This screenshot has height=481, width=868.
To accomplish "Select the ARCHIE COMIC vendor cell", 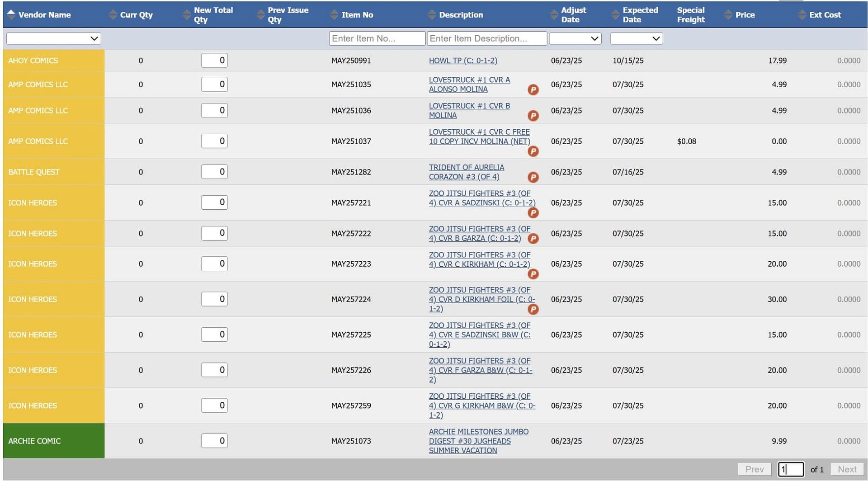I will [x=53, y=441].
